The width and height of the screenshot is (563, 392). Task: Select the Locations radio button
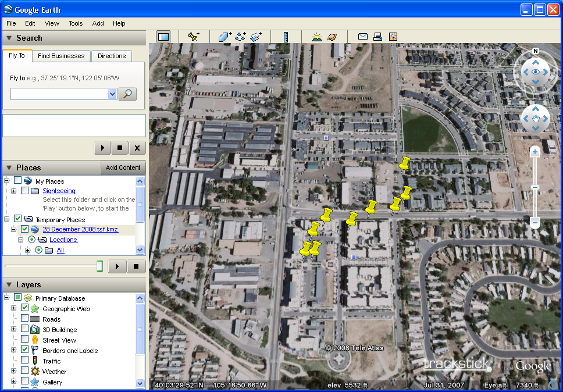[31, 240]
